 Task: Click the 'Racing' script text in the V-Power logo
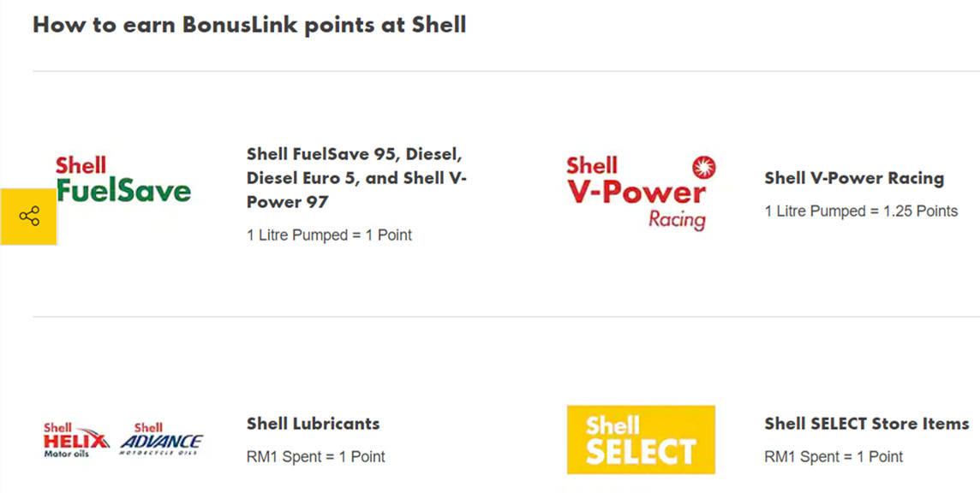tap(678, 220)
